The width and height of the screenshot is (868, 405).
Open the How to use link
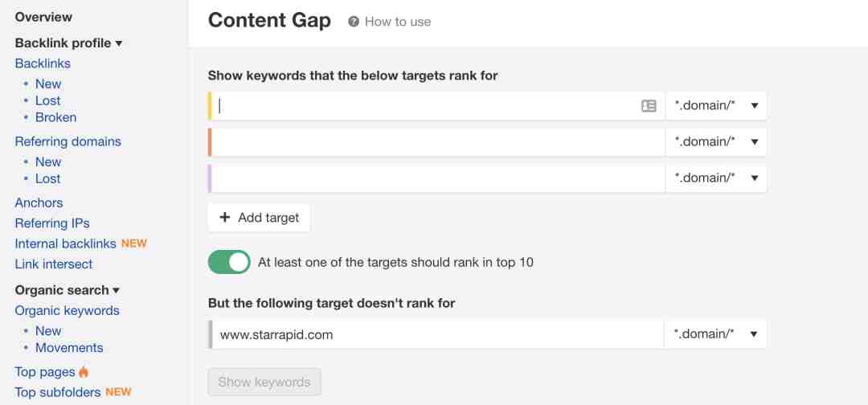(398, 22)
